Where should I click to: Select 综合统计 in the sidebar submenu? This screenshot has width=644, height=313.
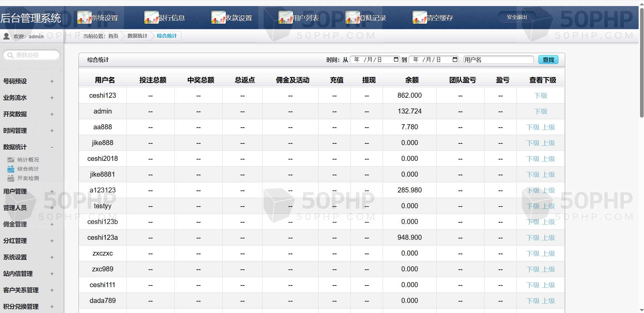tap(28, 169)
